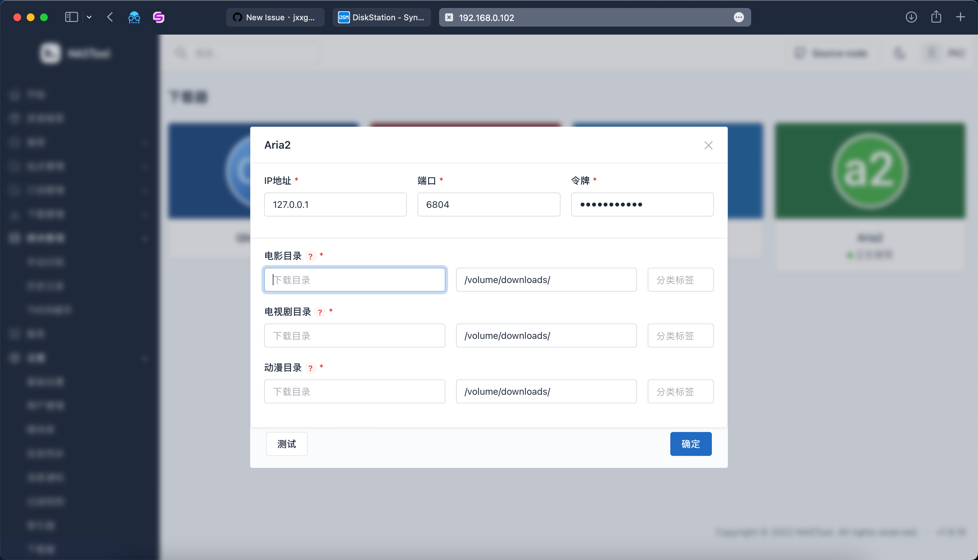Viewport: 978px width, 560px height.
Task: Click the anime directory help question icon
Action: pos(310,368)
